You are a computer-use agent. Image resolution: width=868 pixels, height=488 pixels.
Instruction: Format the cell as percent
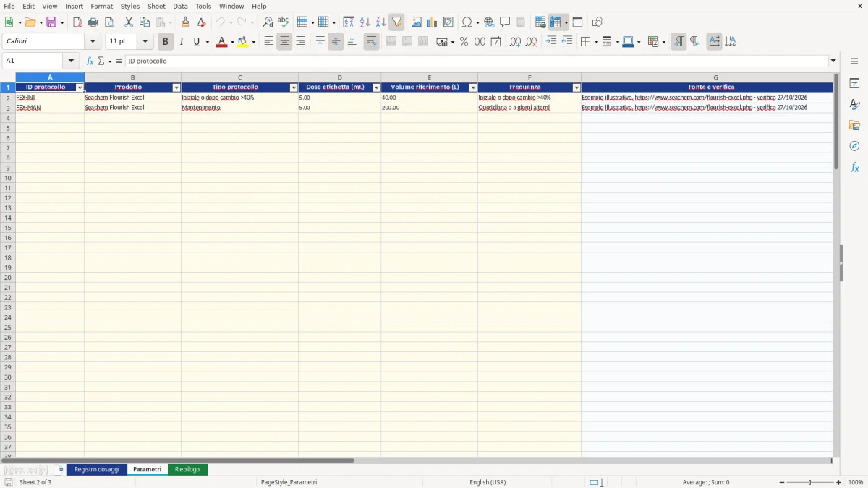tap(464, 42)
